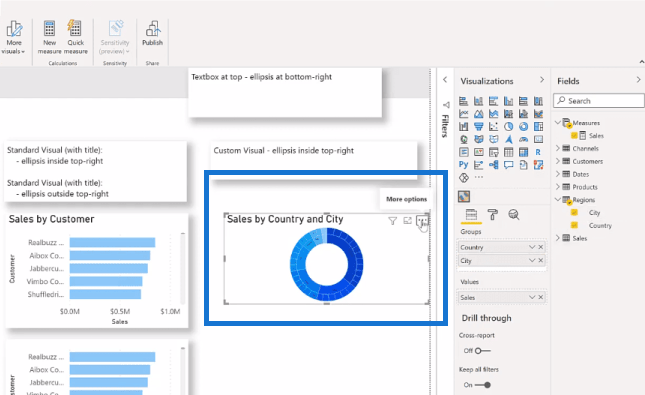This screenshot has width=645, height=395.
Task: Remove Country from the Groups well
Action: coord(541,247)
